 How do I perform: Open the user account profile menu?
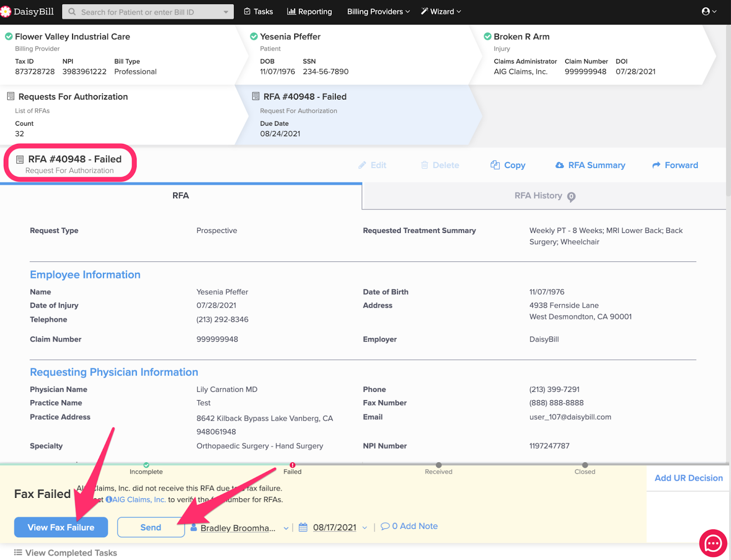[709, 11]
